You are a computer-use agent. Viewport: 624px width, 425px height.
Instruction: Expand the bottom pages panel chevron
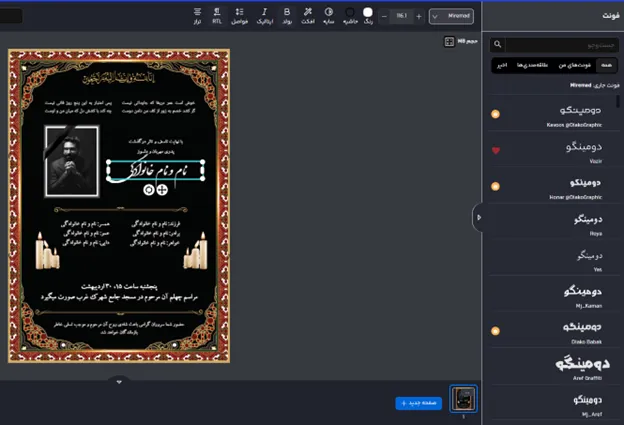[119, 381]
